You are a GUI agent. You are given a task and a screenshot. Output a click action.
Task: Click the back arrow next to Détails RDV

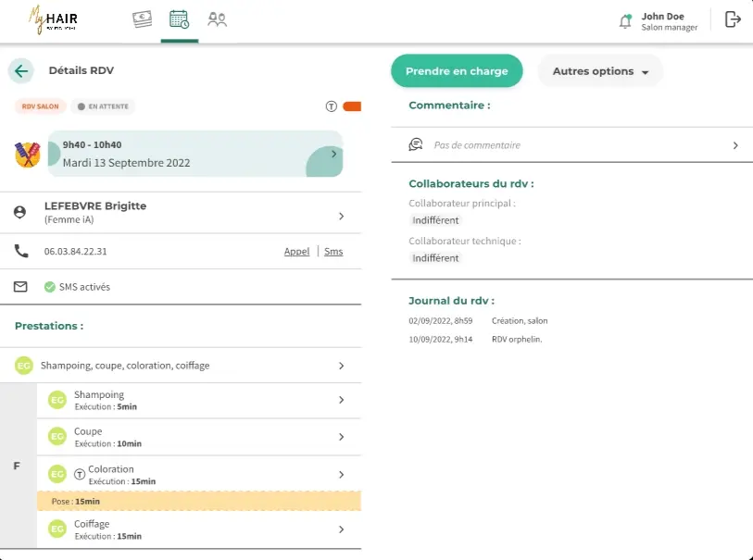pyautogui.click(x=20, y=71)
